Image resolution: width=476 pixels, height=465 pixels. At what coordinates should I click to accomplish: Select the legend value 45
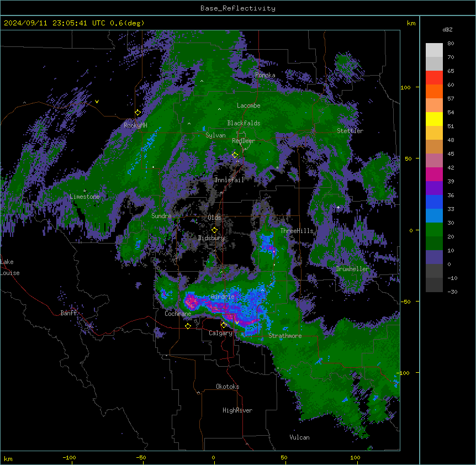coord(451,154)
